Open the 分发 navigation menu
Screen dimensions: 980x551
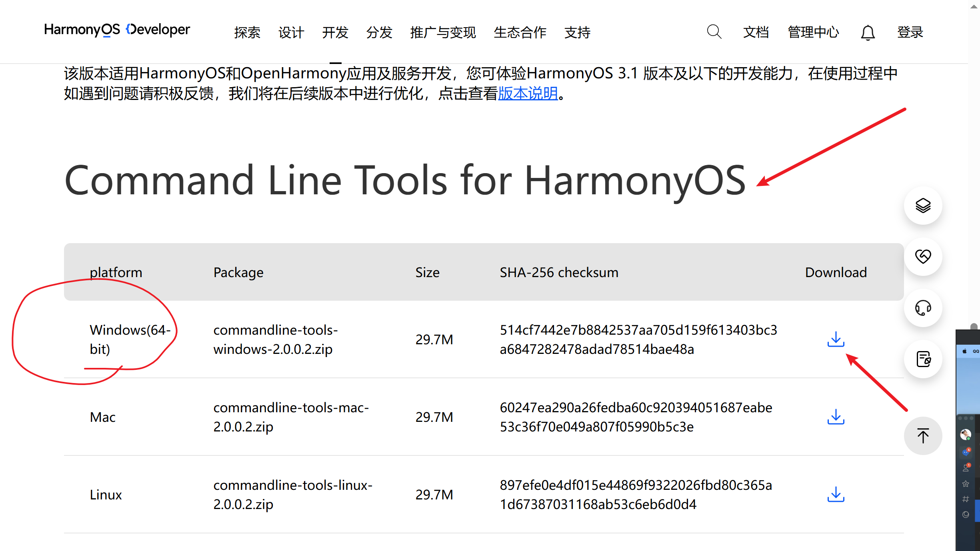pyautogui.click(x=379, y=32)
